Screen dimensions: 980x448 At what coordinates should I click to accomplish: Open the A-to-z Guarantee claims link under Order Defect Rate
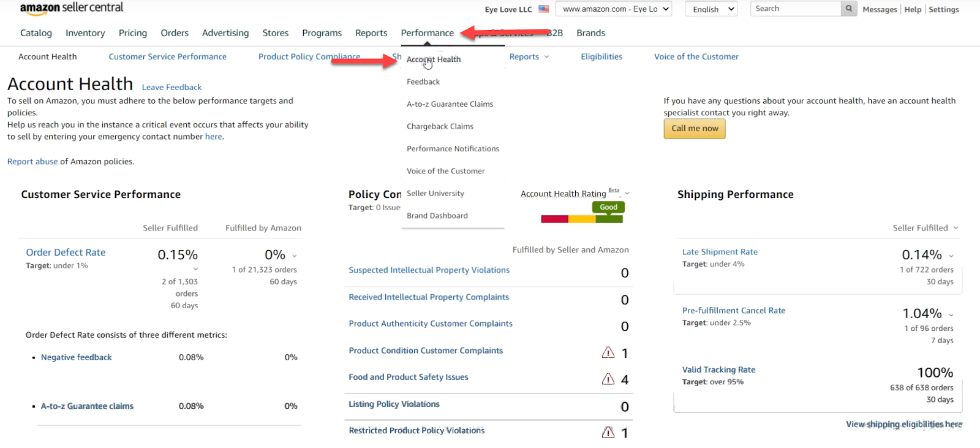(x=87, y=406)
